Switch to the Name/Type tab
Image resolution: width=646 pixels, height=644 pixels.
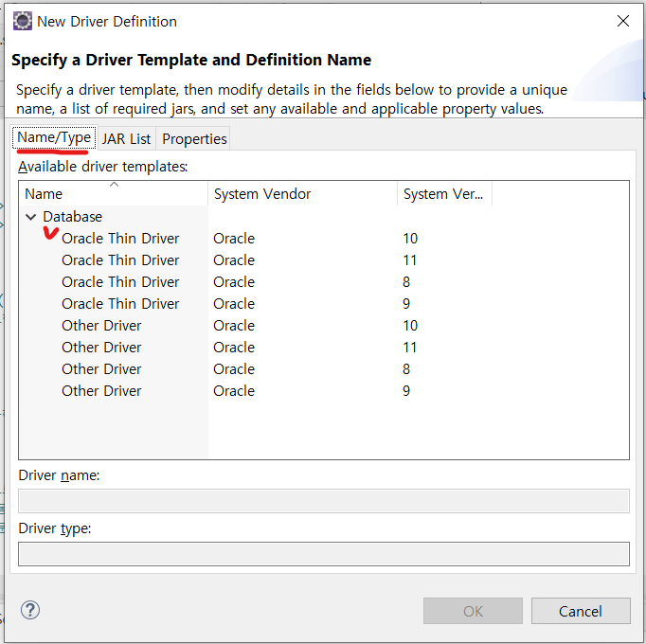(x=54, y=137)
